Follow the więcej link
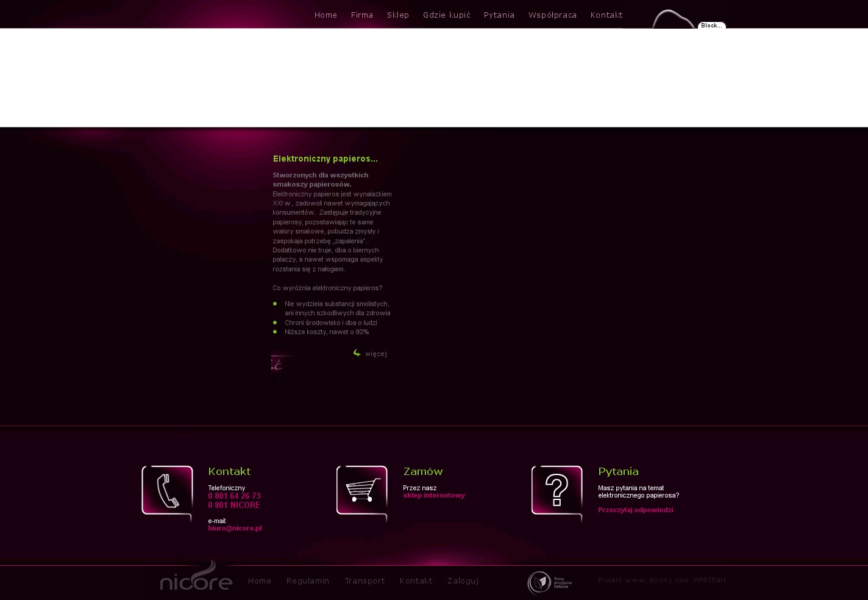This screenshot has height=600, width=868. click(376, 354)
